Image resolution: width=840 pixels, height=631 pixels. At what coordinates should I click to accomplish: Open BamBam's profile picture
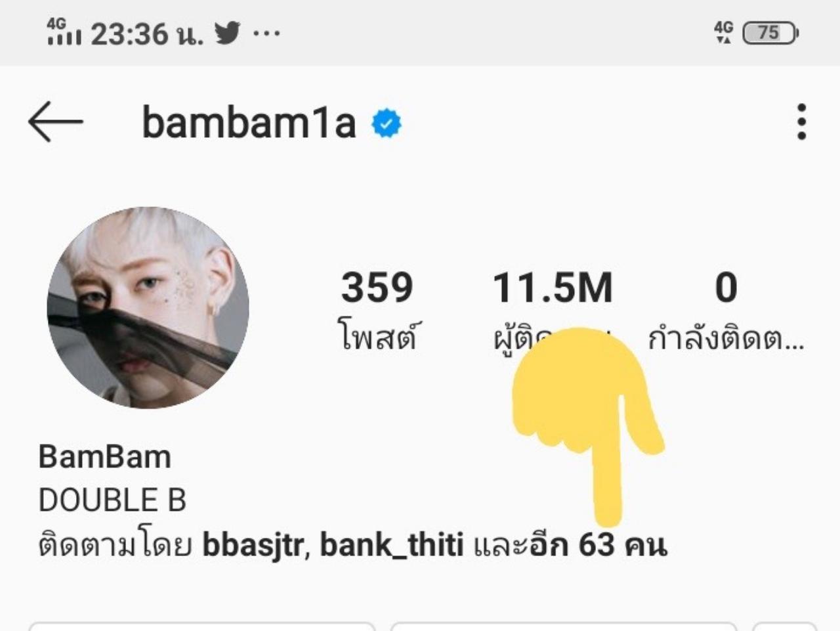[148, 307]
